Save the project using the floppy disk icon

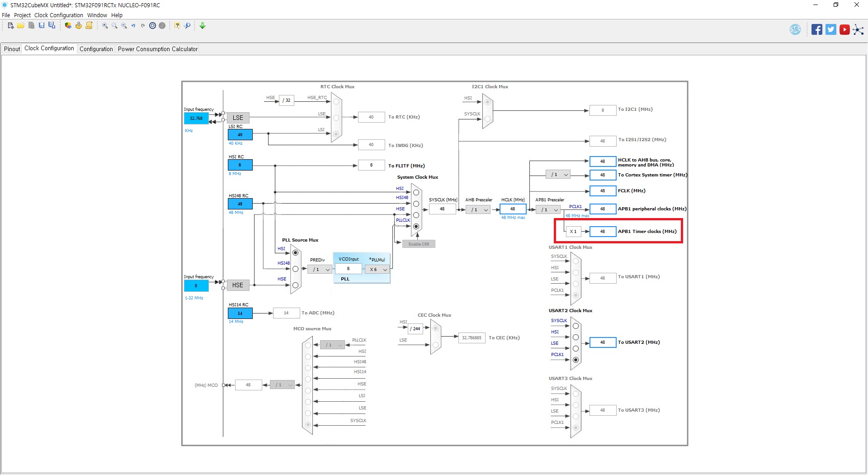pos(42,26)
